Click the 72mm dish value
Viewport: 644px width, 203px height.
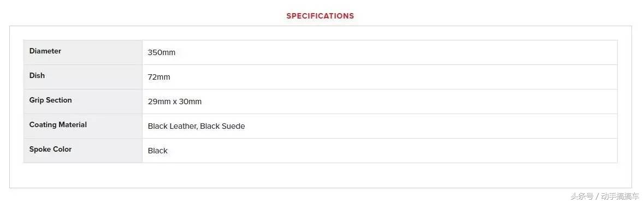[x=159, y=77]
